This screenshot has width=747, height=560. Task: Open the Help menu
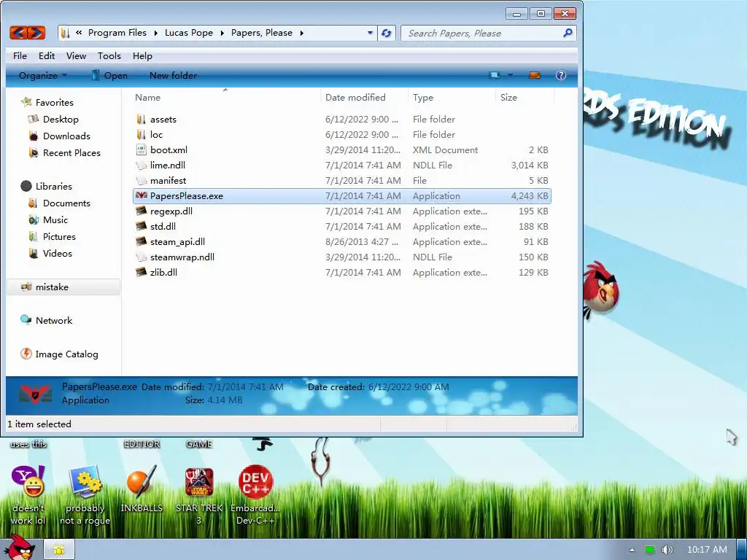(x=142, y=55)
